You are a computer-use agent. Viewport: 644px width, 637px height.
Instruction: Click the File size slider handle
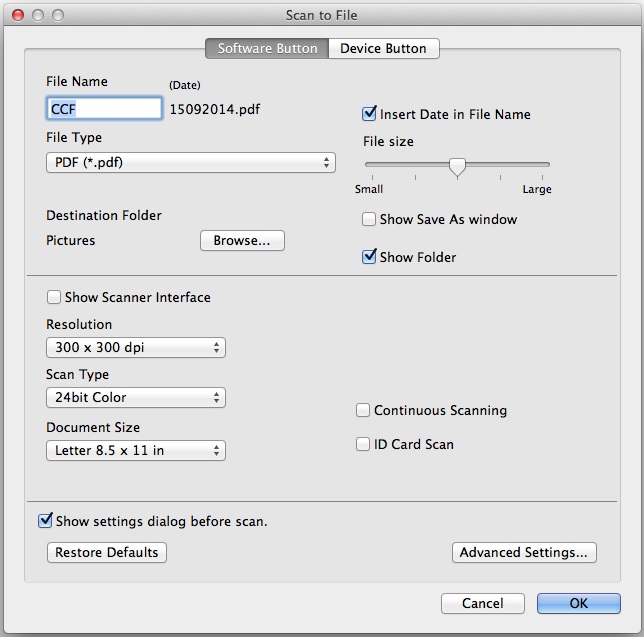pos(457,166)
